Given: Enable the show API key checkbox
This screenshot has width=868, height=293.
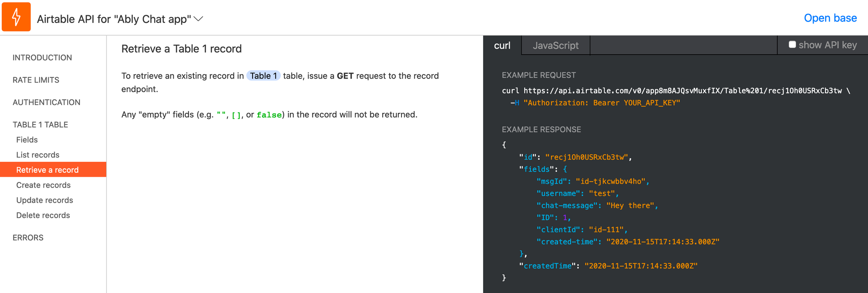Looking at the screenshot, I should click(x=792, y=44).
